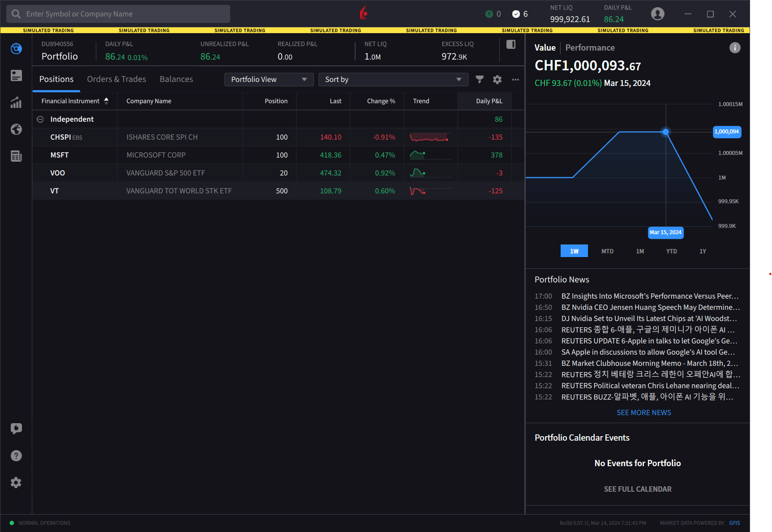Open the Sort by dropdown
Viewport: 772px width, 532px height.
point(393,79)
